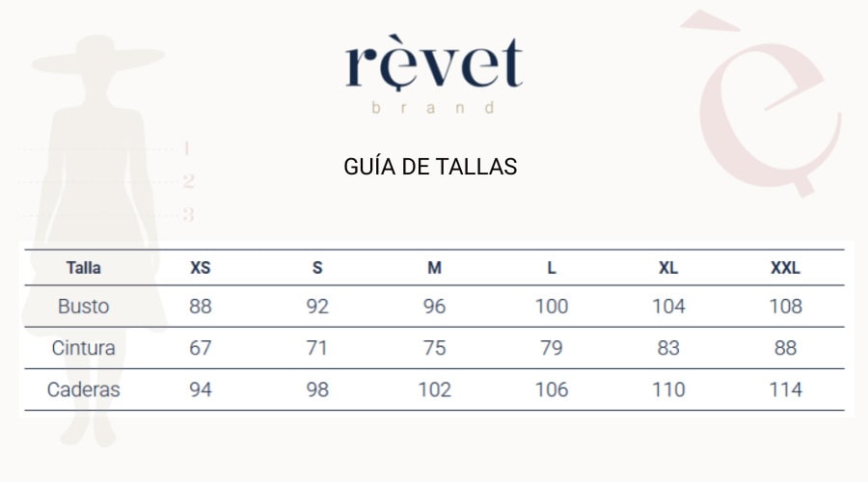The height and width of the screenshot is (482, 868).
Task: Click the number 2 waist marker
Action: 189,181
